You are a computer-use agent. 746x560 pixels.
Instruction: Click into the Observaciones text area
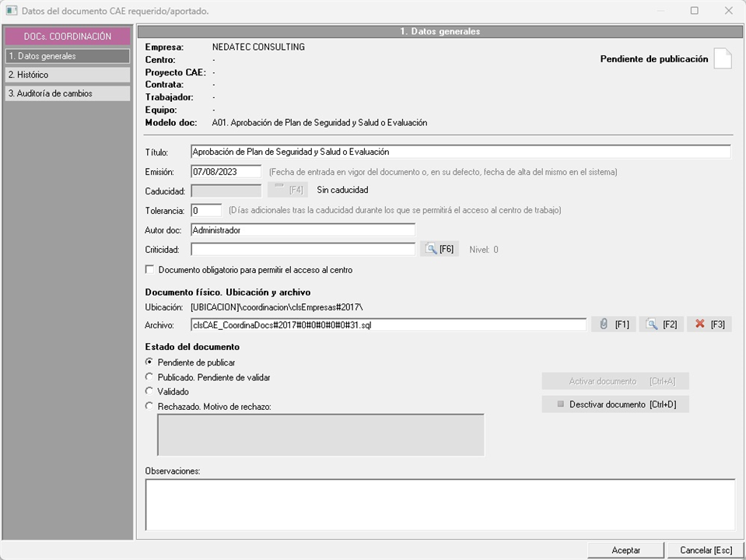pyautogui.click(x=440, y=504)
